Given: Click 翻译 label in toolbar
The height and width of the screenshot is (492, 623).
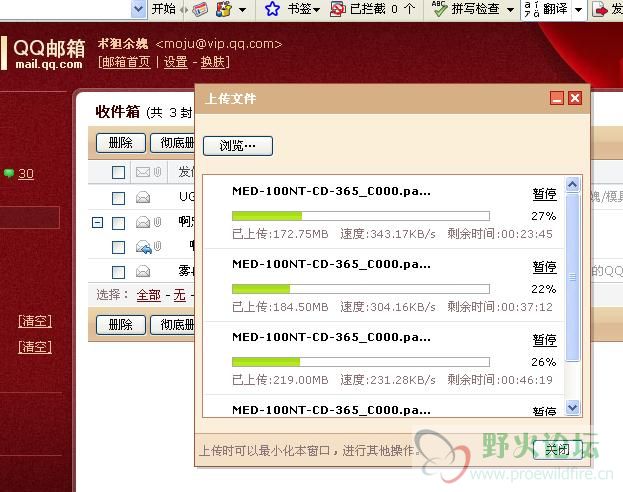Looking at the screenshot, I should tap(555, 9).
